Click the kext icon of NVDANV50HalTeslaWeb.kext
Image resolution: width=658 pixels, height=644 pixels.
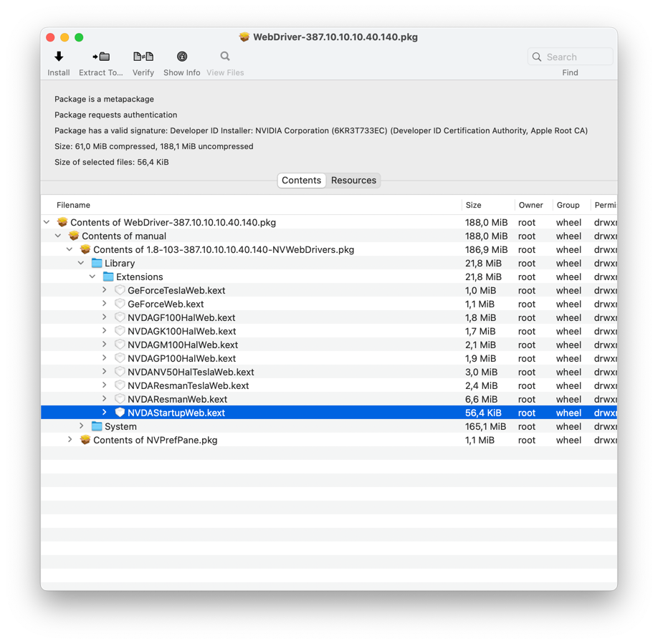[120, 372]
